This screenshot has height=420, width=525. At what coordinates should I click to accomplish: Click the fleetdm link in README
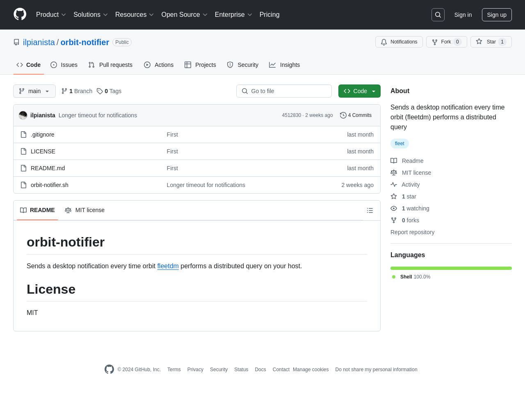[168, 266]
